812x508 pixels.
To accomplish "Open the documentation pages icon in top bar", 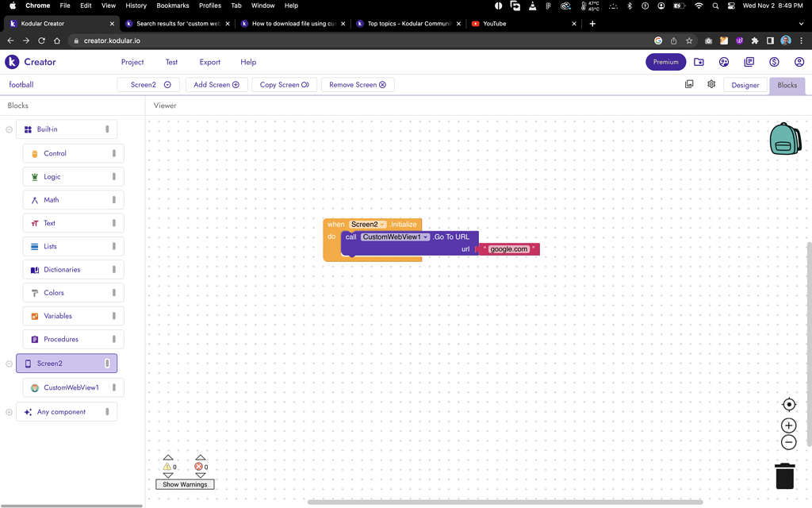I will (749, 62).
